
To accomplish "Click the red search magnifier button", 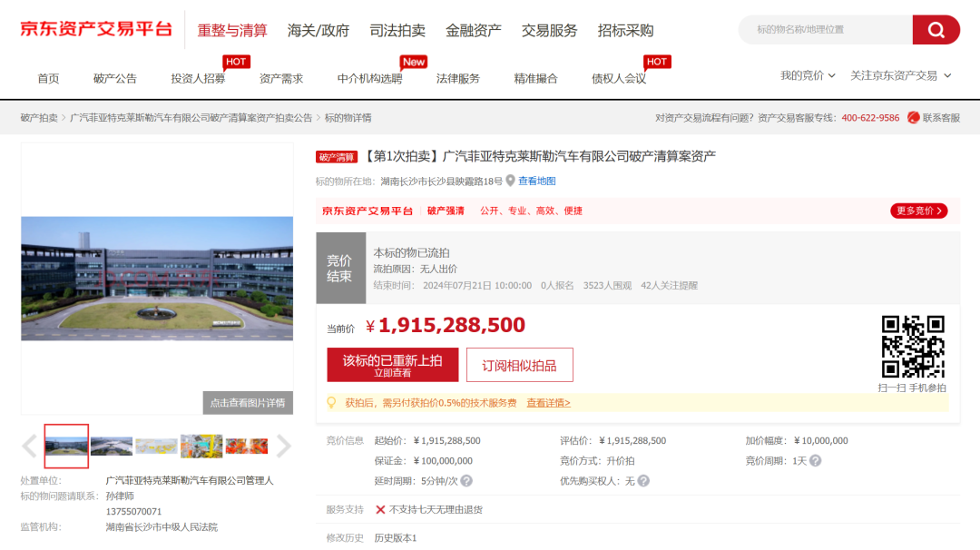I will click(936, 29).
